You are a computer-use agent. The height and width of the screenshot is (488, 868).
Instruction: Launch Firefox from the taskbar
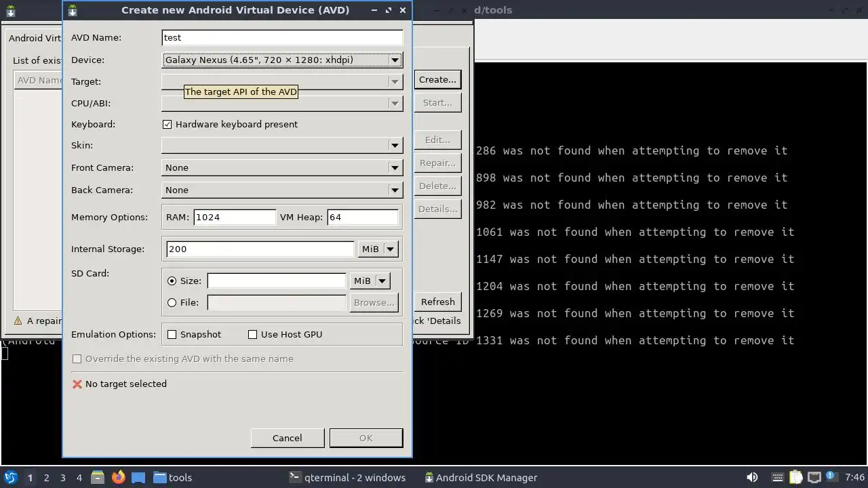tap(118, 477)
